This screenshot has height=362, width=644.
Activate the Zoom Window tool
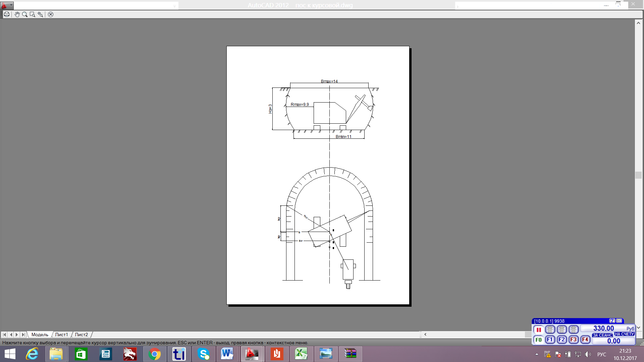click(x=33, y=14)
